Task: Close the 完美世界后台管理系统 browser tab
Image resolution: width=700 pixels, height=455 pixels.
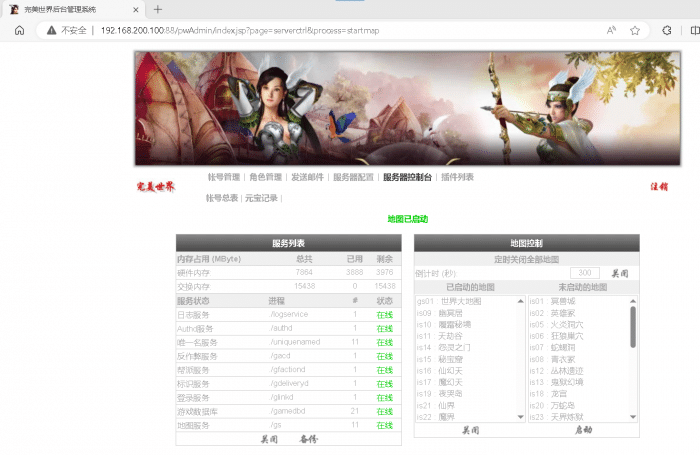Action: (133, 9)
